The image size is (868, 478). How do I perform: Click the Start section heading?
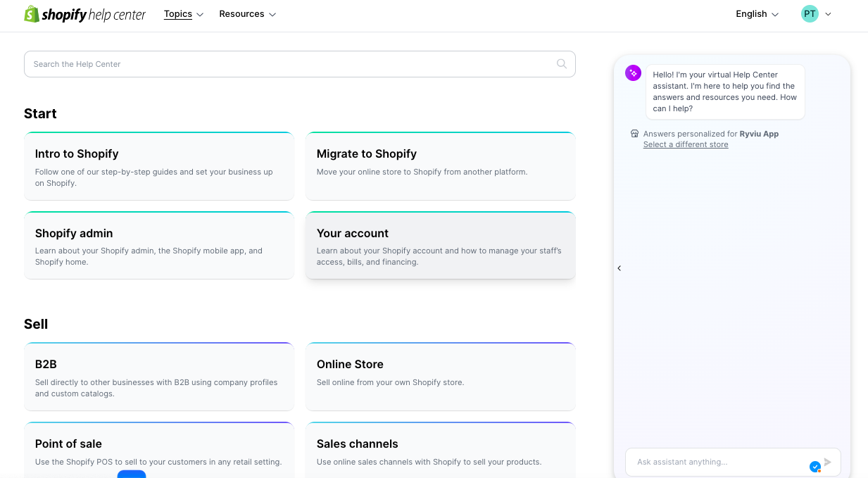click(40, 113)
